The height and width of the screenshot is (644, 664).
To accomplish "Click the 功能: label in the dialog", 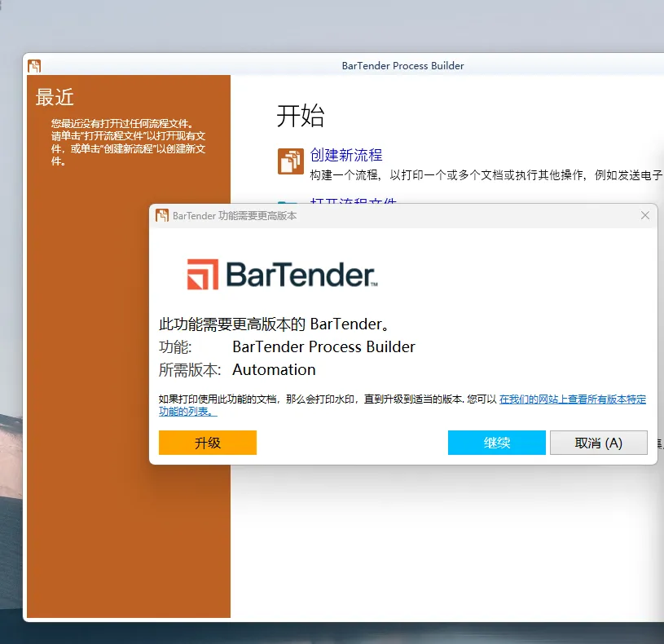I will point(175,346).
